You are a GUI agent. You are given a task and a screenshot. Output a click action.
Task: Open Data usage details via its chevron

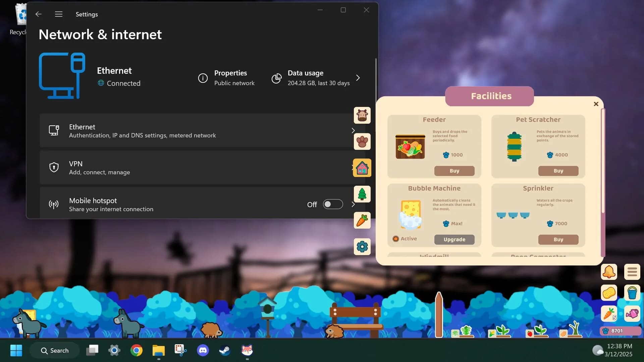coord(358,78)
